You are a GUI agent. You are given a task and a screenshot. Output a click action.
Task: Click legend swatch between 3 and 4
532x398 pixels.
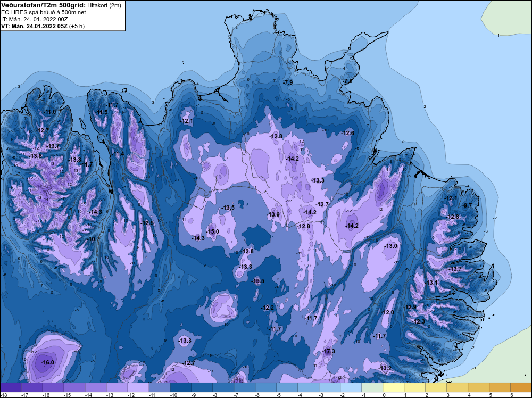point(458,387)
